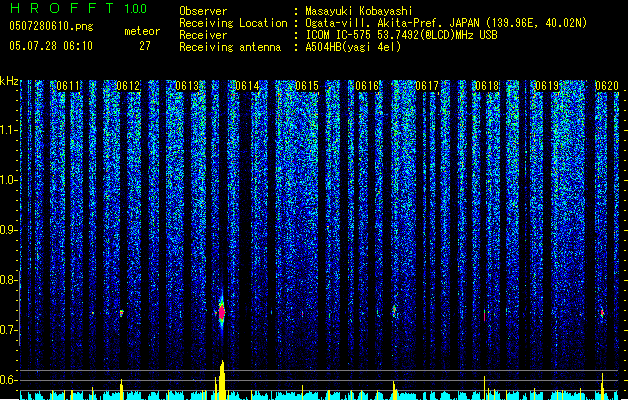Click the 0618 time marker

[x=487, y=86]
